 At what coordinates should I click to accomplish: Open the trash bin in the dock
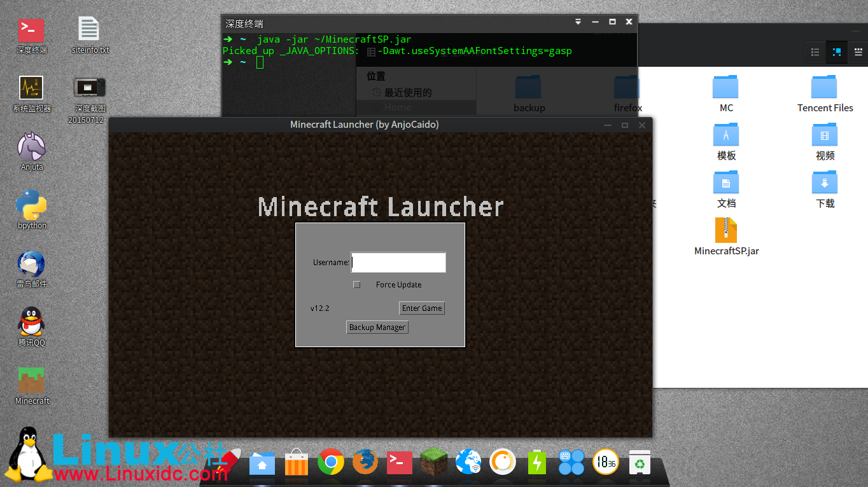640,463
